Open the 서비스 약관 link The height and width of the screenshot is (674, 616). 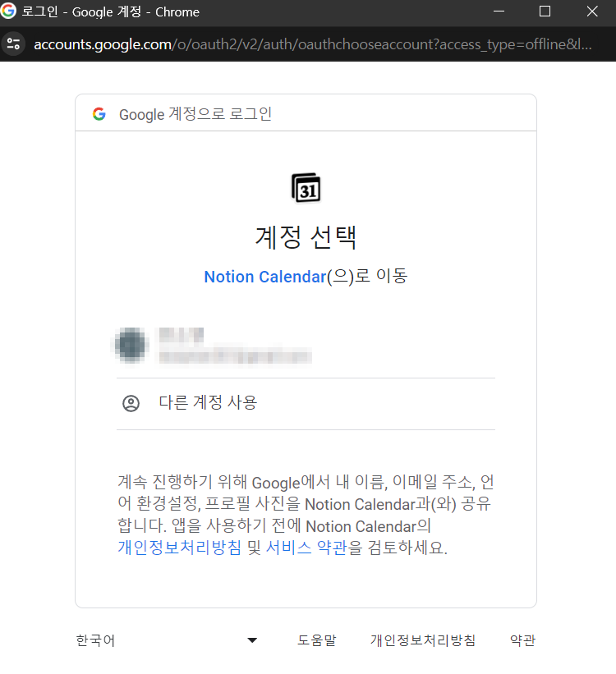coord(306,548)
